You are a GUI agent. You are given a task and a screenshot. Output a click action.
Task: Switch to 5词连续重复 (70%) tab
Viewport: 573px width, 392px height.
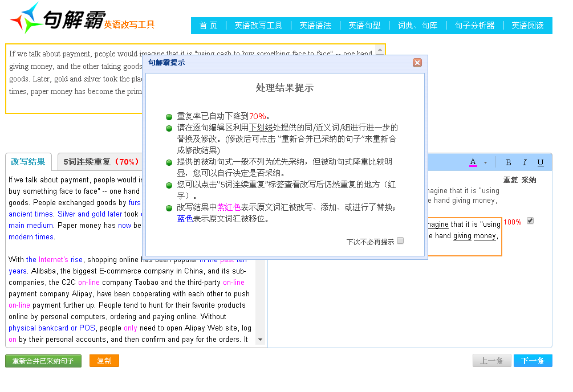[100, 162]
